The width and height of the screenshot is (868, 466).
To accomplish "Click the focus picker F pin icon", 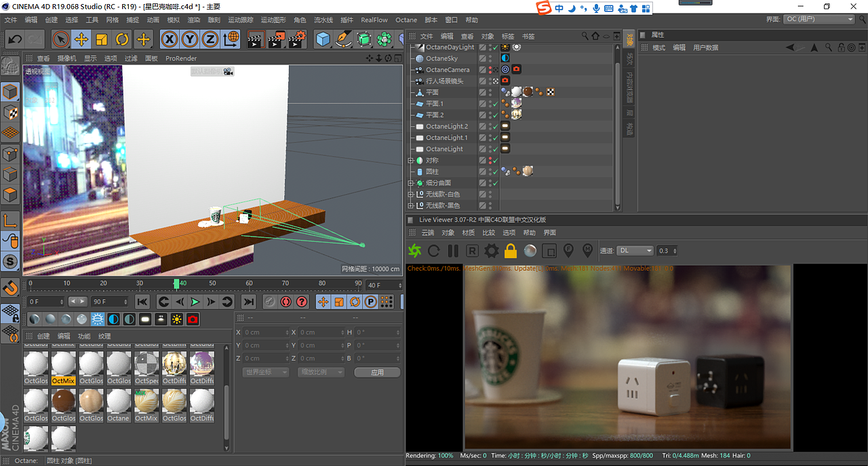I will (x=568, y=250).
